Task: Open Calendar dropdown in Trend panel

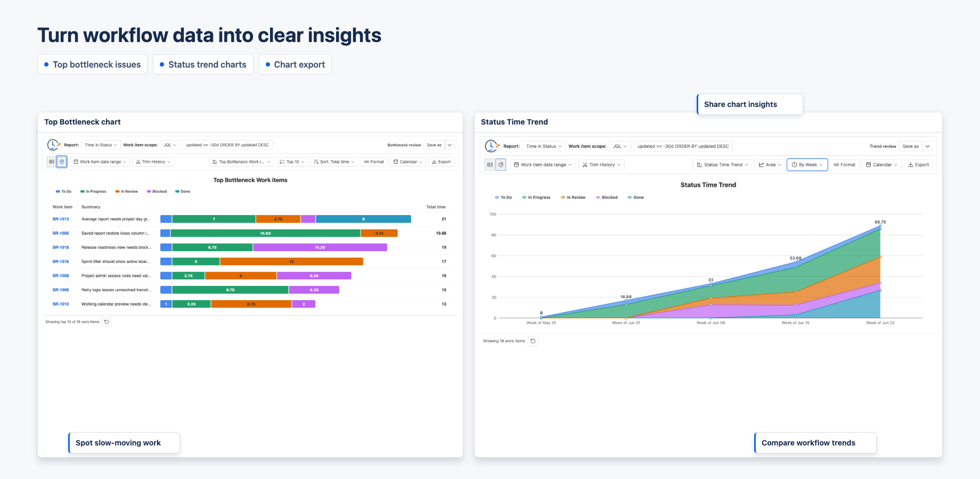Action: coord(881,165)
